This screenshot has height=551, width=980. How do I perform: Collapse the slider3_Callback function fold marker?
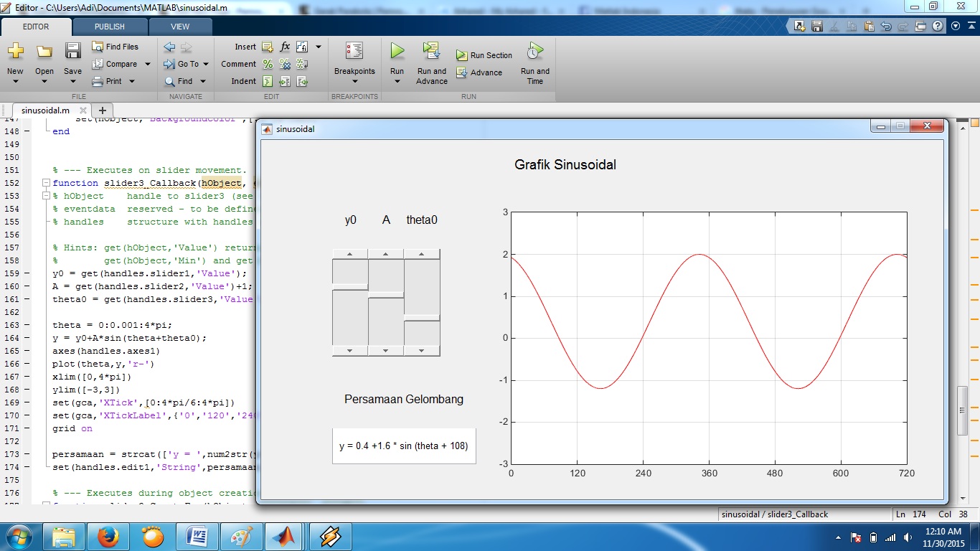coord(46,183)
